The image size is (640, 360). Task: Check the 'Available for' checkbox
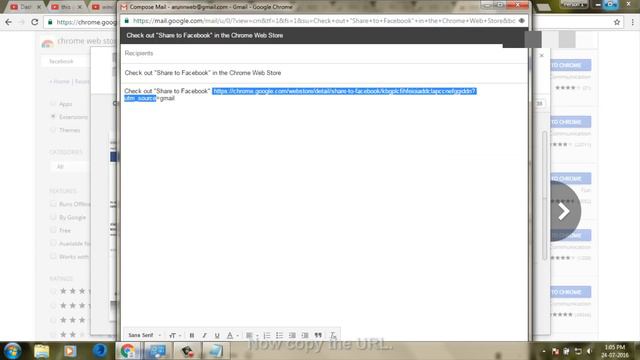click(x=53, y=243)
